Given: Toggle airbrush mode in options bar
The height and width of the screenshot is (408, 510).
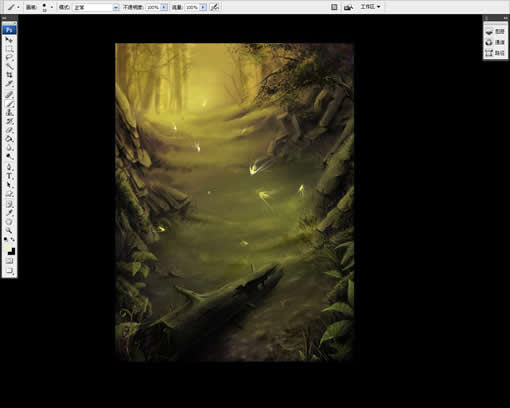Looking at the screenshot, I should 215,7.
